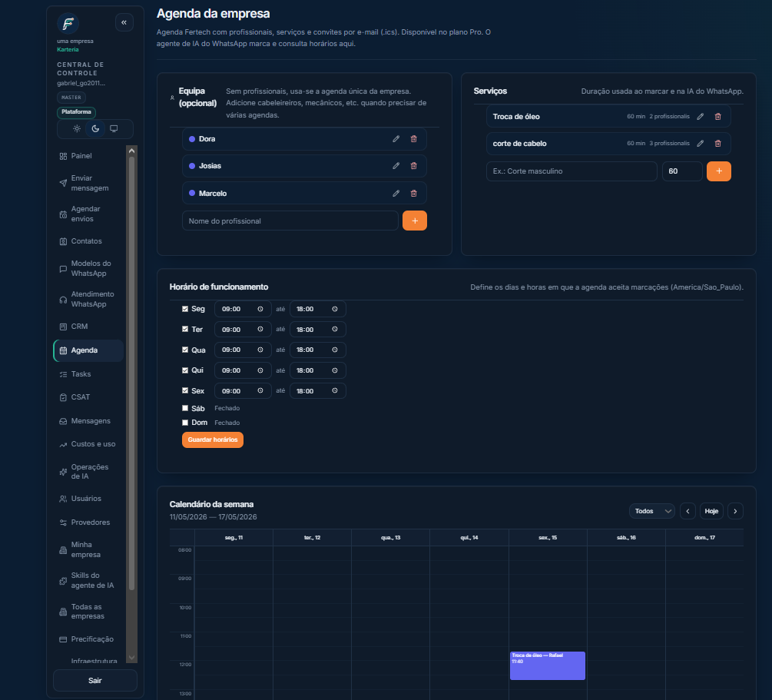Uncheck the Seg day checkbox
772x700 pixels.
pos(185,309)
